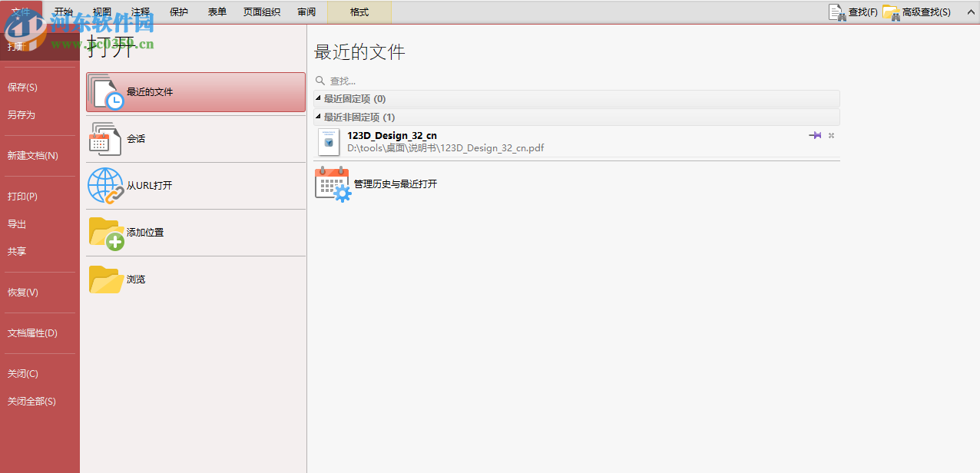This screenshot has width=980, height=473.
Task: Collapse the ribbon with the chevron arrow
Action: [971, 12]
